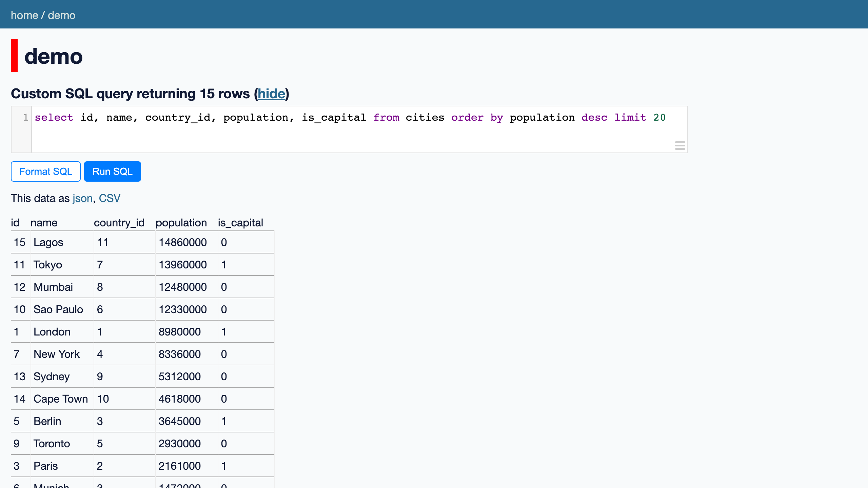Click the population column header

pos(181,223)
